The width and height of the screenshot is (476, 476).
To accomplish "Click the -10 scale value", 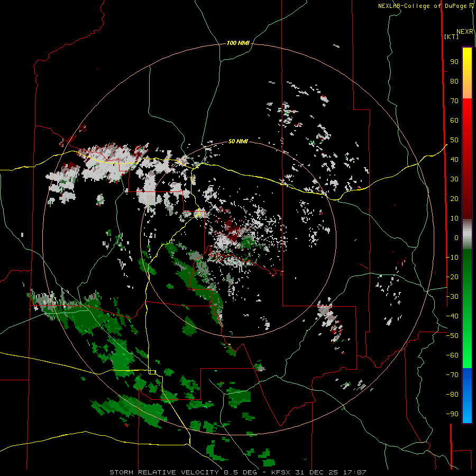I will coord(452,258).
